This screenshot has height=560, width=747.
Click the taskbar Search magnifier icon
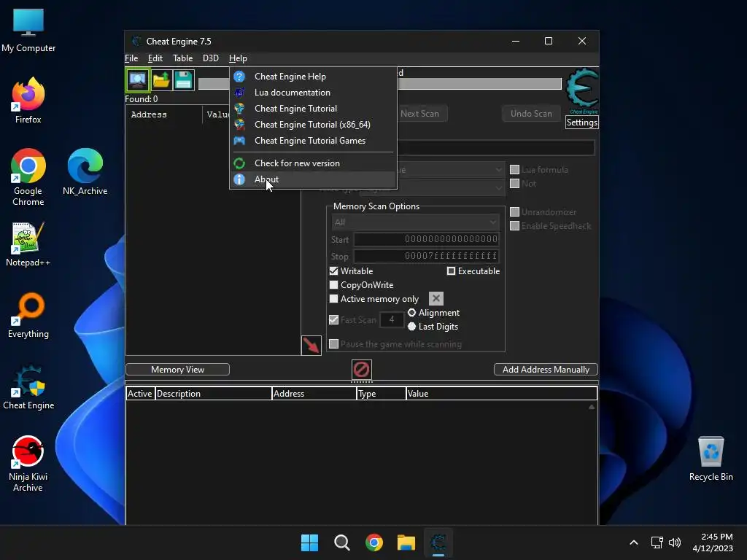pos(341,542)
